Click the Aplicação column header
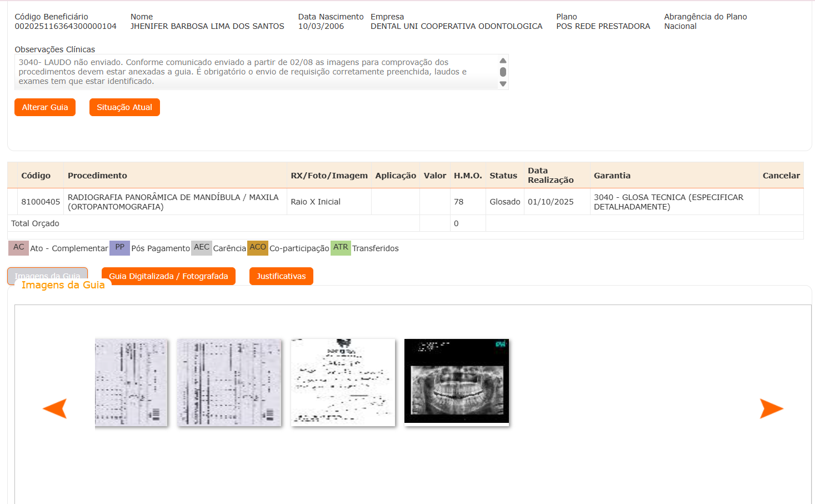Image resolution: width=815 pixels, height=504 pixels. coord(396,176)
